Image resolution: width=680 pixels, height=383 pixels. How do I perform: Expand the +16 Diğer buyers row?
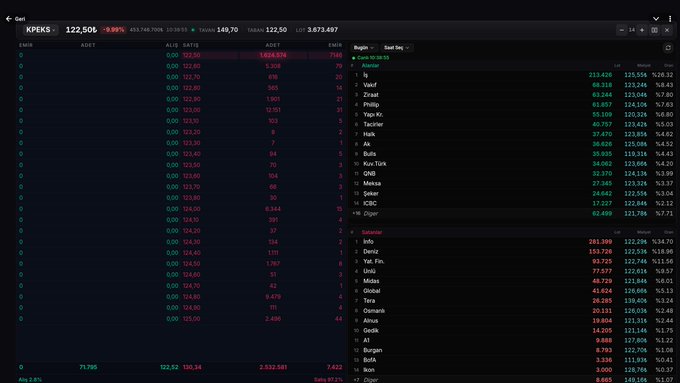[513, 213]
